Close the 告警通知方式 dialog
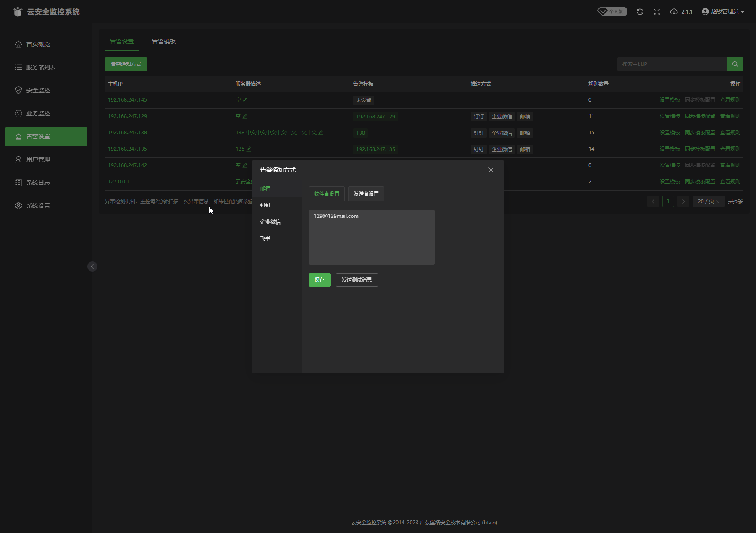Screen dimensions: 756x533 [x=491, y=170]
